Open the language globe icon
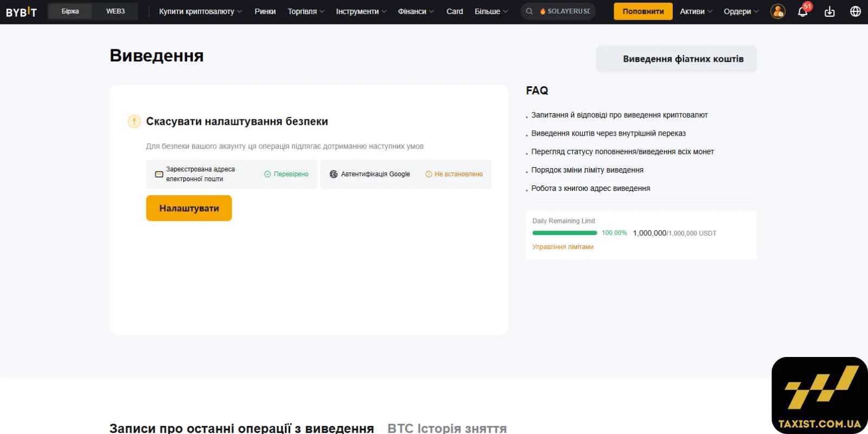The image size is (868, 434). click(856, 11)
